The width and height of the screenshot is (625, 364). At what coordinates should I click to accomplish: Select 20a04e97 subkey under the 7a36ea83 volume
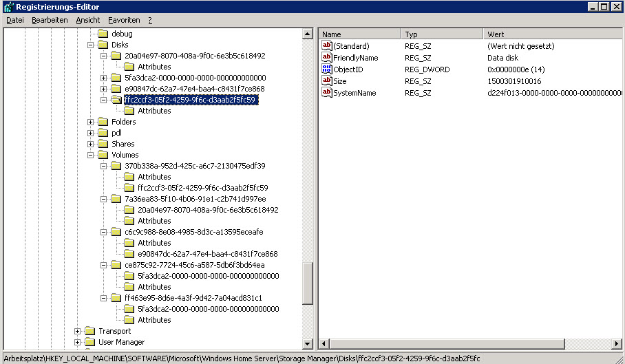(x=208, y=210)
